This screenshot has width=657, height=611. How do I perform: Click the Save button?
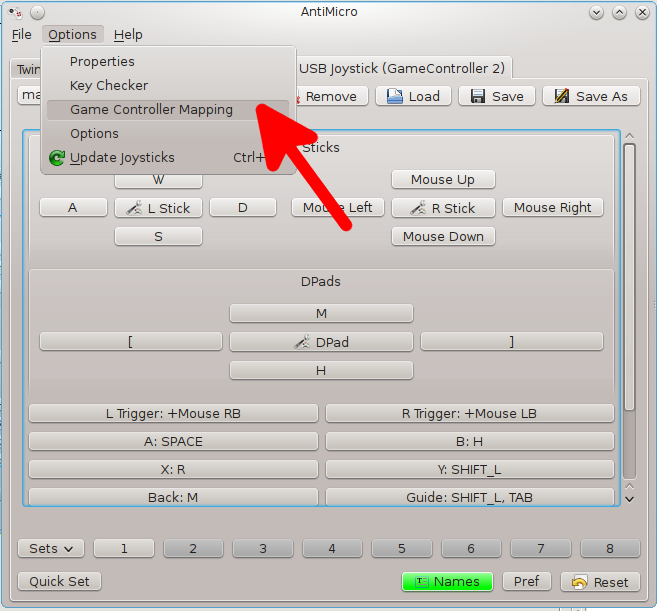pos(497,96)
